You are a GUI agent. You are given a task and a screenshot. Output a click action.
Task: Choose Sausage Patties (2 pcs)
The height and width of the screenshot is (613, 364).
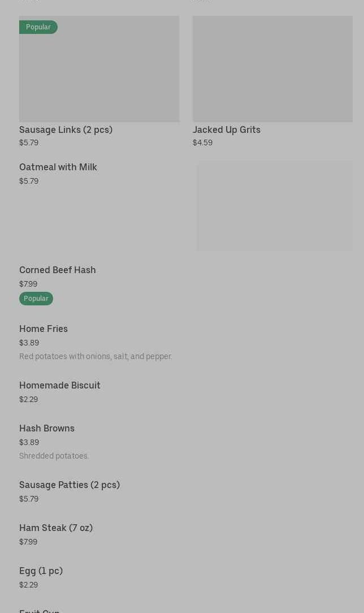(x=70, y=485)
